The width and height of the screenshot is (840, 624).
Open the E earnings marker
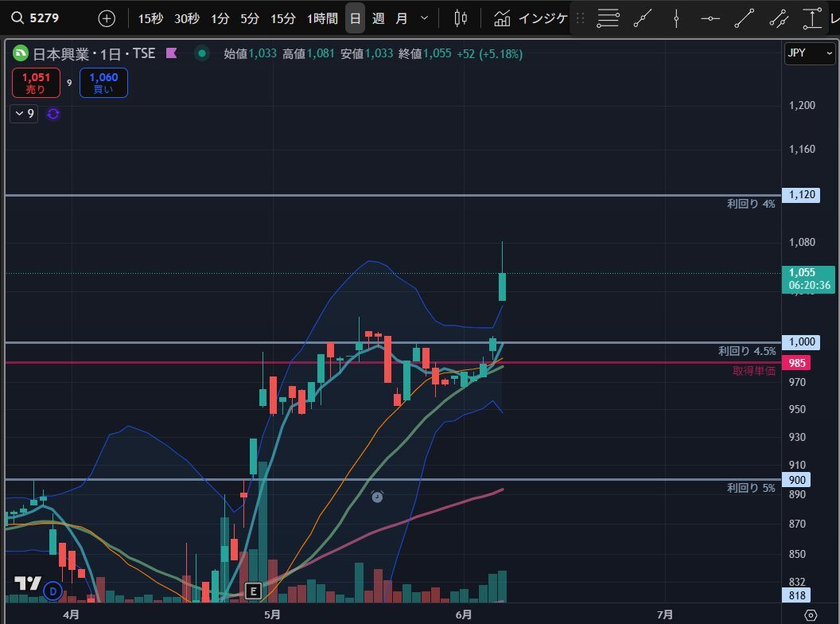click(253, 591)
